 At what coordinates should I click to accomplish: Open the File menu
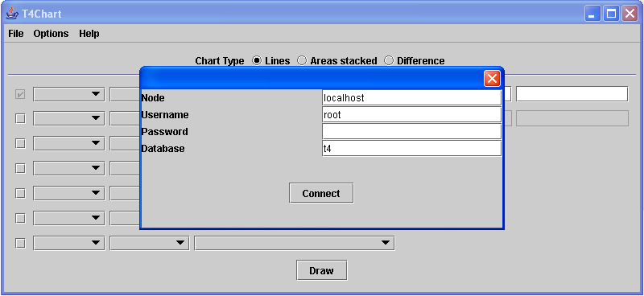pos(16,34)
